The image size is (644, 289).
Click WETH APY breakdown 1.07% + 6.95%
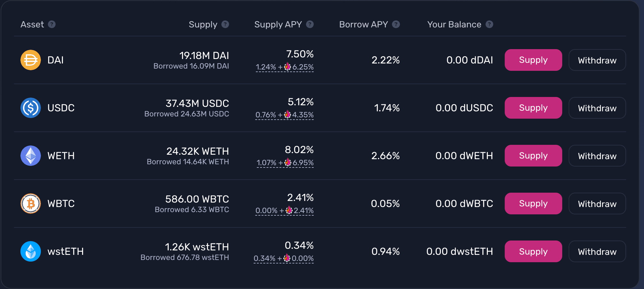click(x=285, y=163)
